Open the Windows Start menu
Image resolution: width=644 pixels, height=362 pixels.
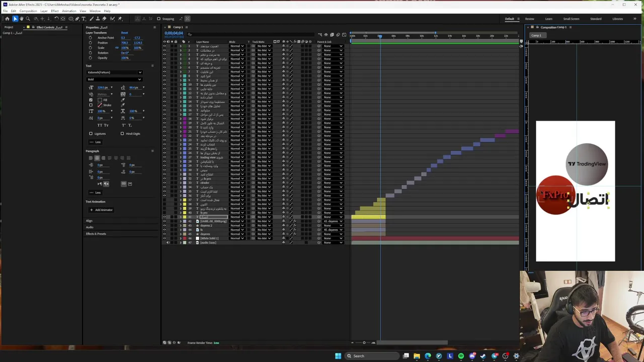click(x=338, y=356)
